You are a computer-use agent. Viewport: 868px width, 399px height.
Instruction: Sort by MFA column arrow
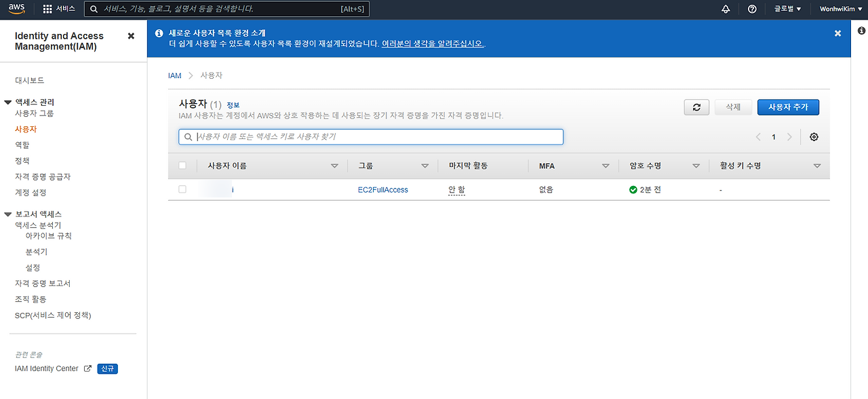pos(606,166)
